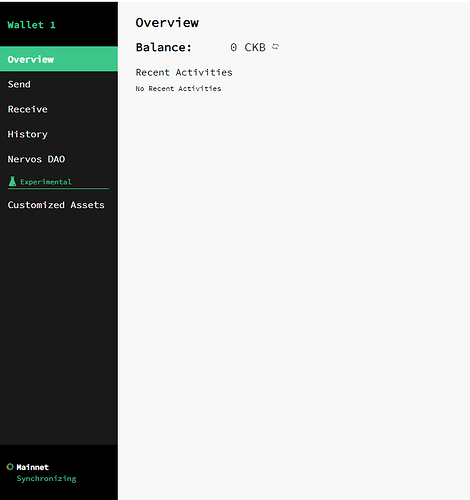Click the Synchronizing status text
The image size is (470, 500).
click(47, 479)
